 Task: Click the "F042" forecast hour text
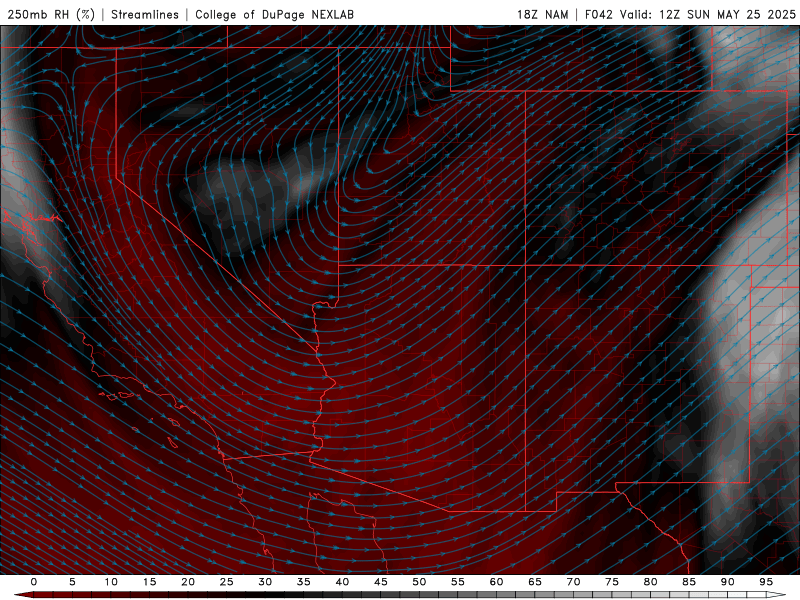coord(599,14)
